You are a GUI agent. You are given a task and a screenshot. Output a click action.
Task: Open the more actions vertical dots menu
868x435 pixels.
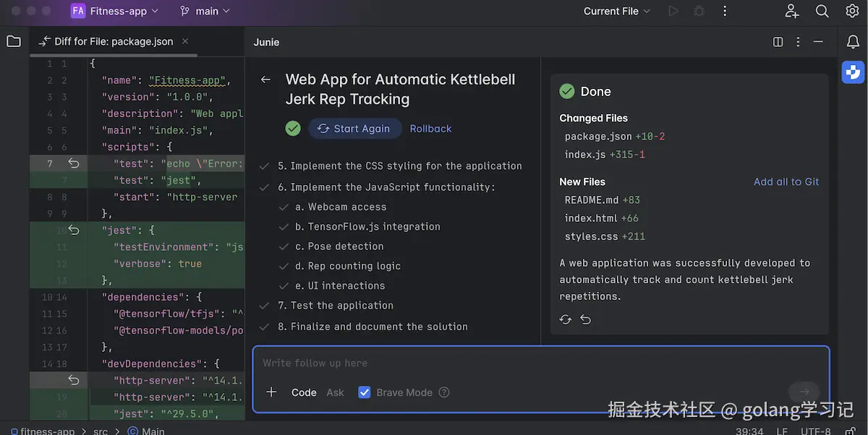(x=724, y=12)
